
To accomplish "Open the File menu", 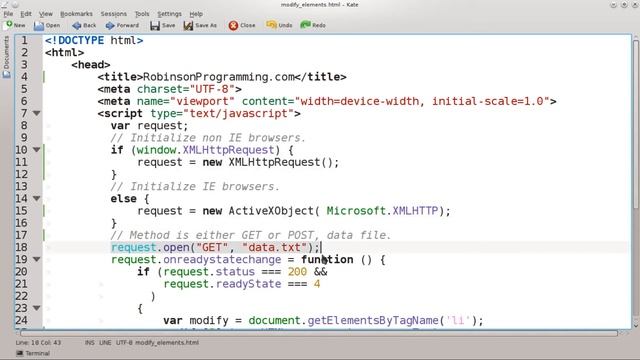I will [8, 14].
